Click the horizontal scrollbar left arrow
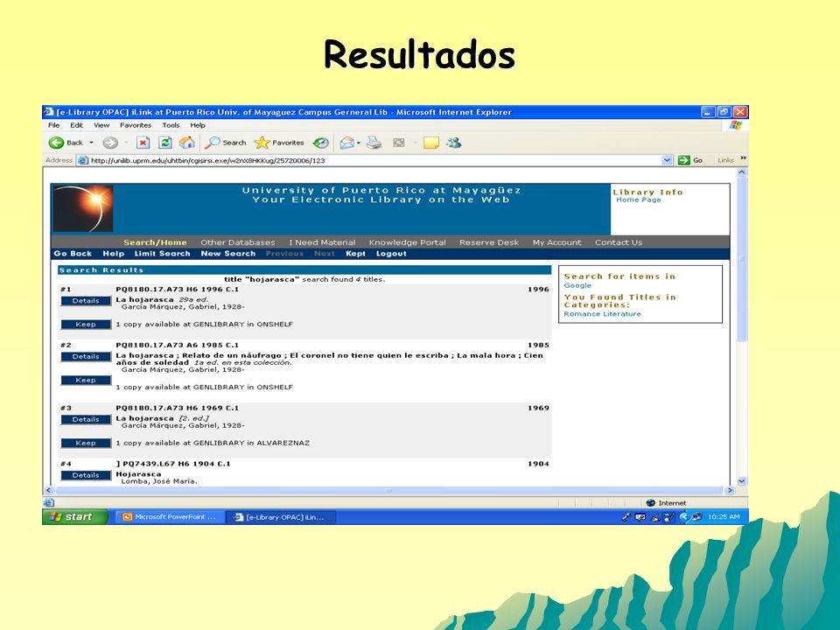This screenshot has width=840, height=630. click(x=49, y=490)
